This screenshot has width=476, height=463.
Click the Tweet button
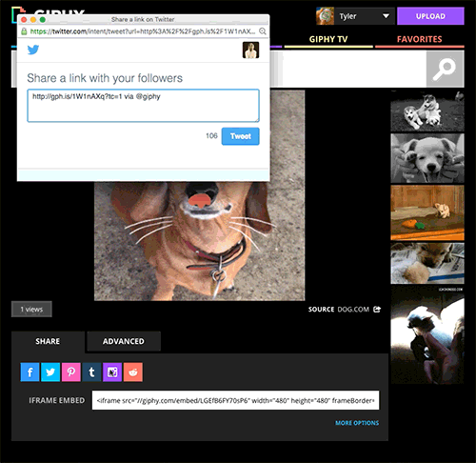(241, 136)
